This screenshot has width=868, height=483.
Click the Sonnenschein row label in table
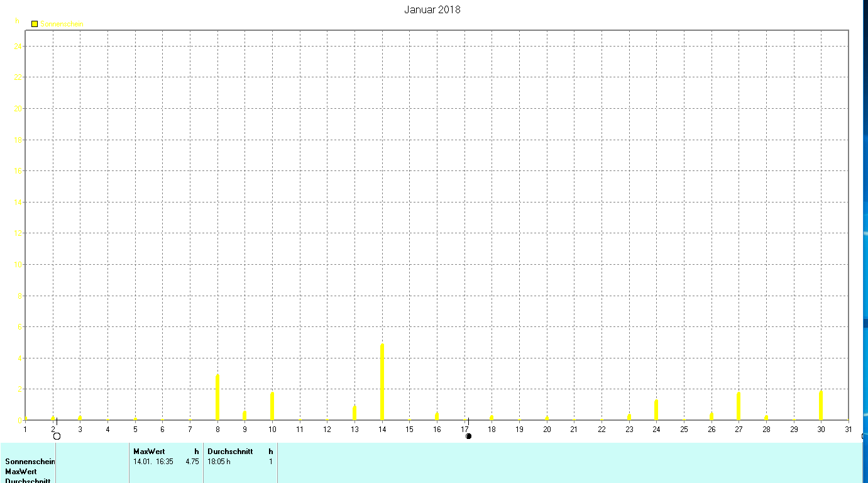tap(30, 462)
